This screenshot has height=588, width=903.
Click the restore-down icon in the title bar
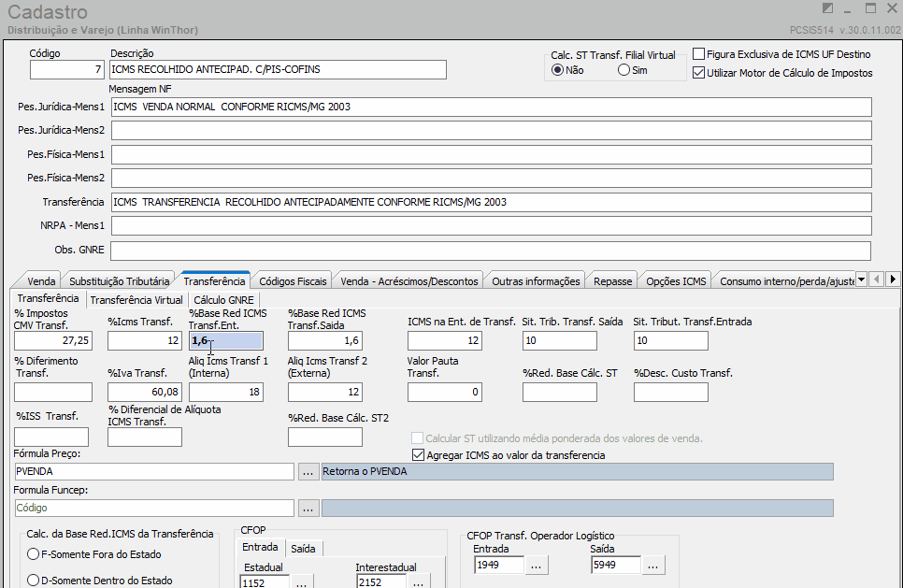tap(827, 8)
